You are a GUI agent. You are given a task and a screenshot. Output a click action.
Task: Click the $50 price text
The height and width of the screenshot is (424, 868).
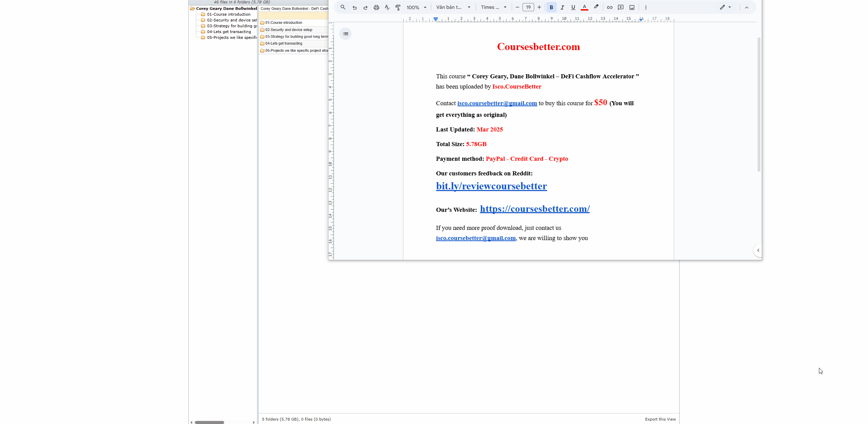pos(601,103)
